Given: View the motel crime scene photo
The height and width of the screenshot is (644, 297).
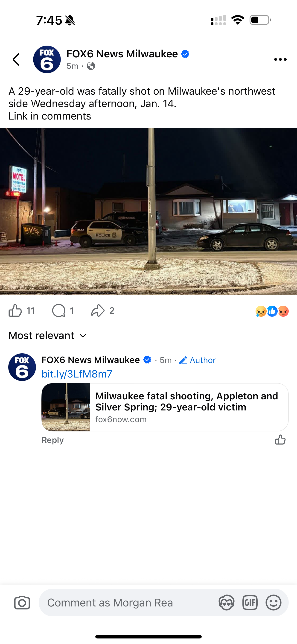Looking at the screenshot, I should pos(148,211).
